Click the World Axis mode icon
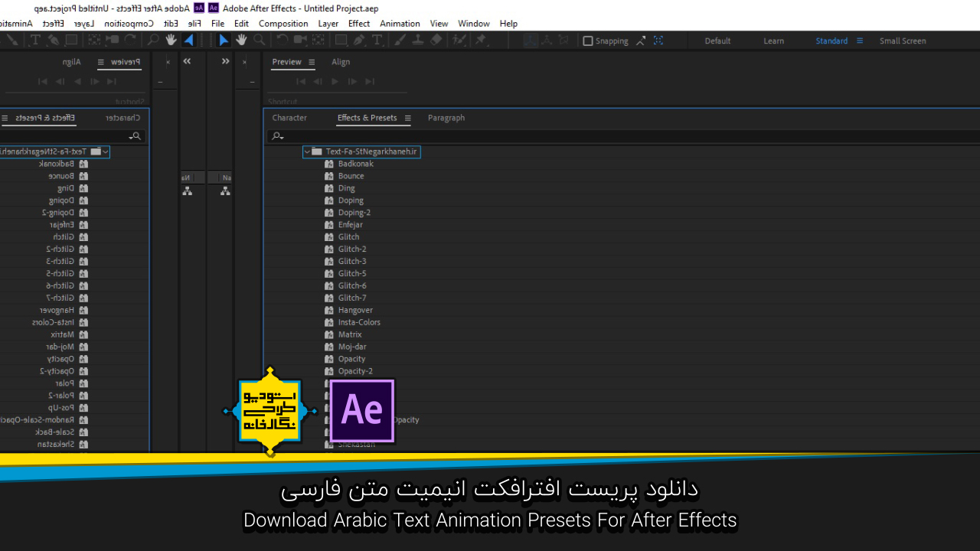 tap(547, 40)
